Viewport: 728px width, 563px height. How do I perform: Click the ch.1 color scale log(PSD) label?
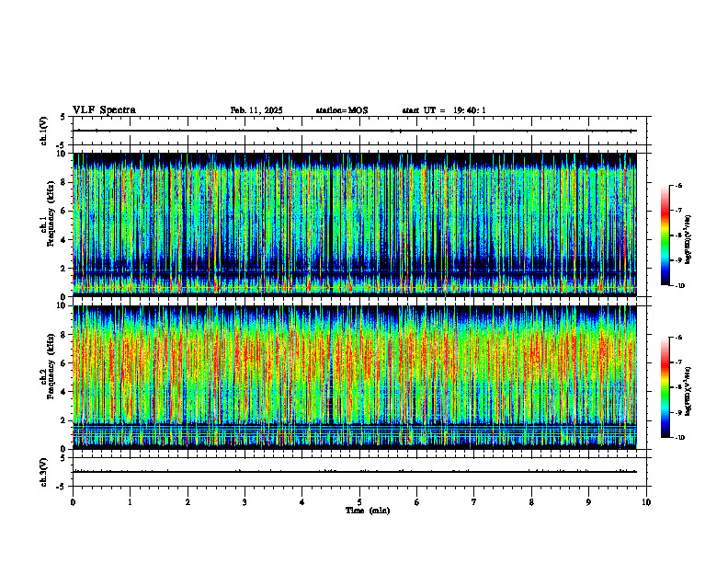[x=688, y=240]
